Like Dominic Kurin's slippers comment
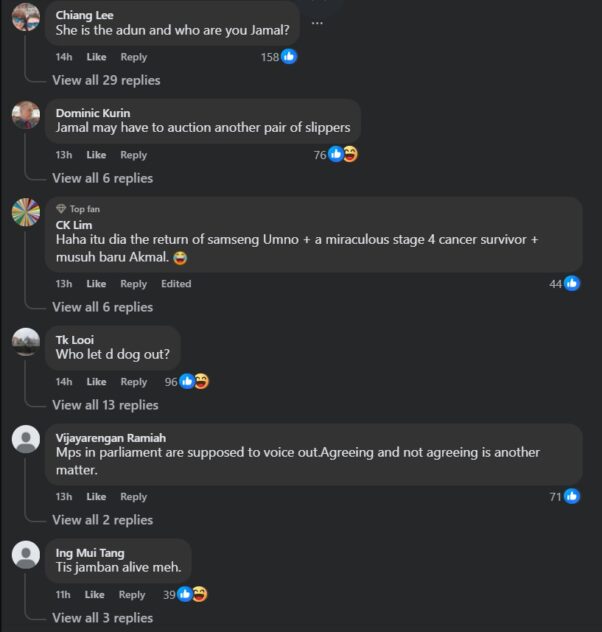602x632 pixels. [96, 155]
